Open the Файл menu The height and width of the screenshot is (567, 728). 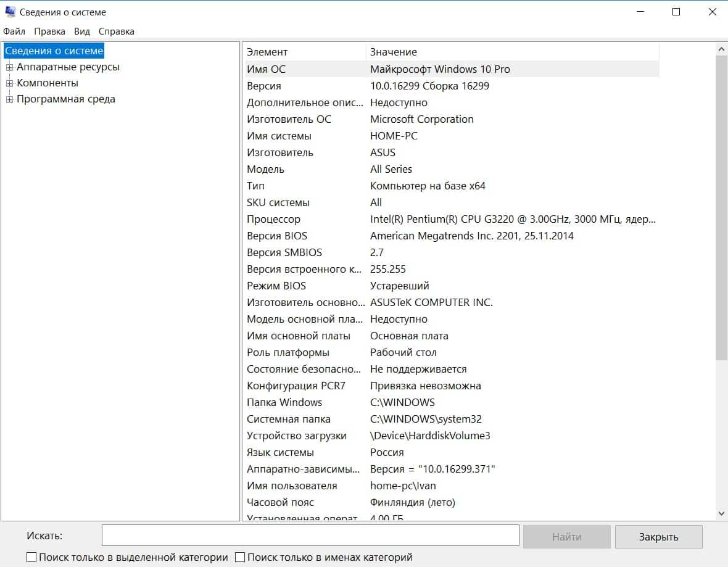point(14,31)
